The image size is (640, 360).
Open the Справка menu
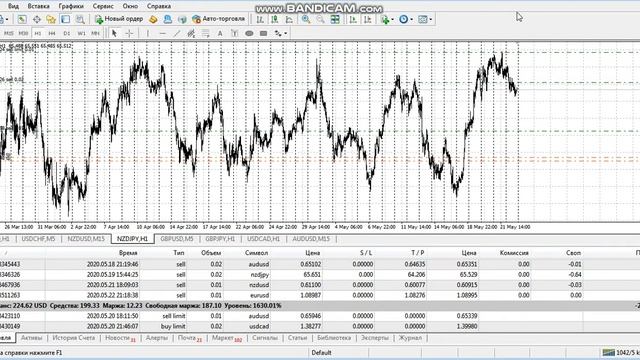pos(159,6)
